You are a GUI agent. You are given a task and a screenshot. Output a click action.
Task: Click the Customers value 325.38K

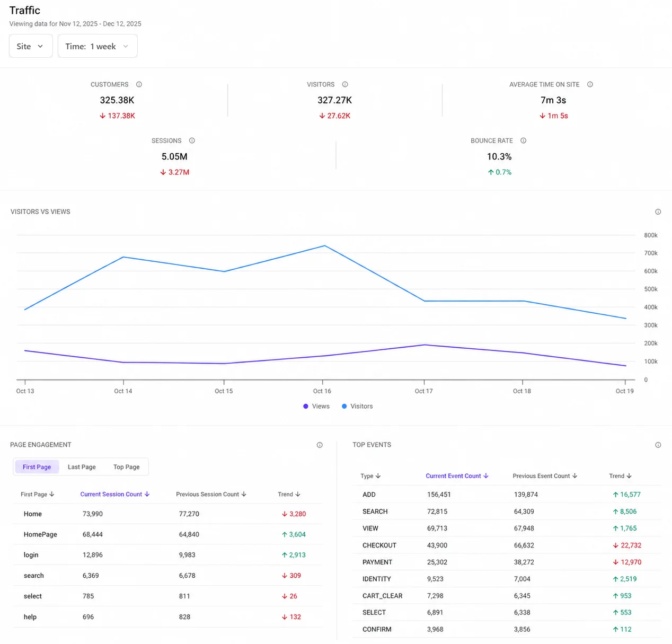tap(117, 100)
